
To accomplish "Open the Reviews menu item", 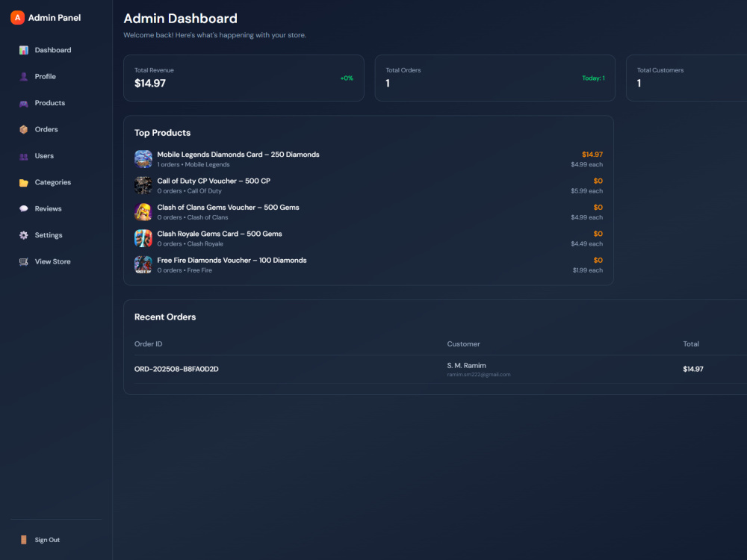I will click(x=48, y=208).
